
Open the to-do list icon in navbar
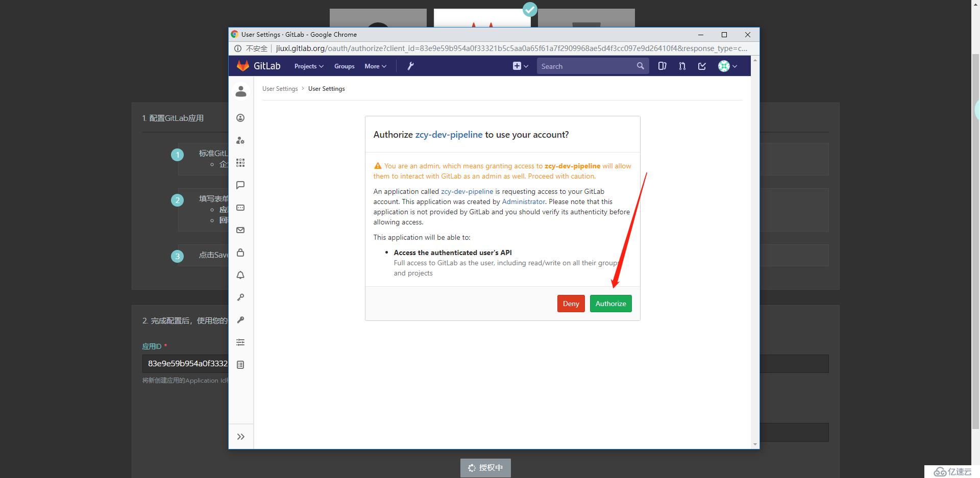click(702, 66)
